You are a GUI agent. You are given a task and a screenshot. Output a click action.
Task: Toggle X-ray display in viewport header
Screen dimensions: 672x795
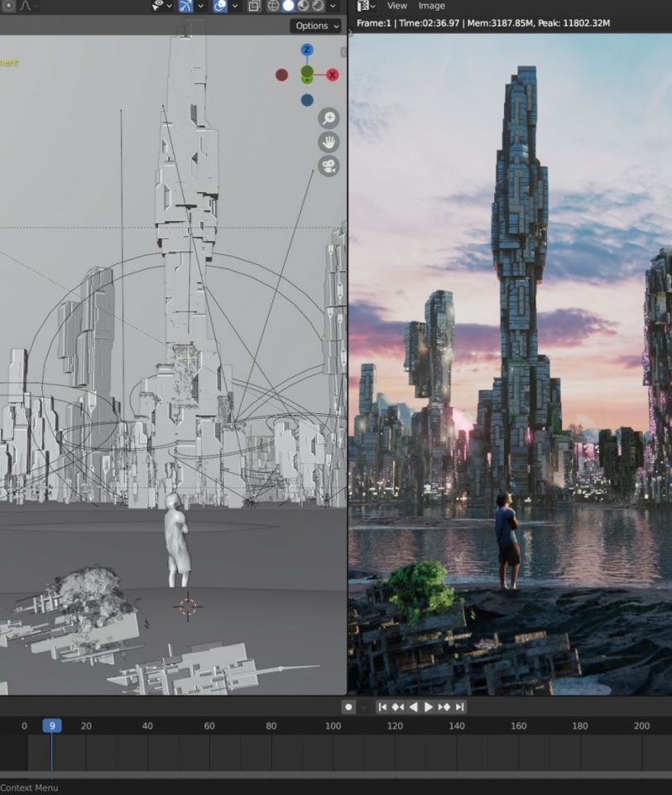pyautogui.click(x=254, y=6)
